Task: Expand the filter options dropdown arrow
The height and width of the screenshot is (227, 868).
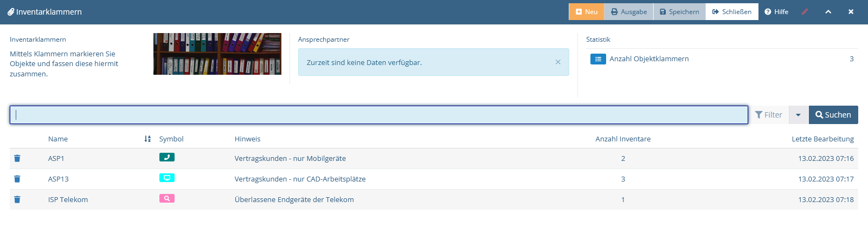Action: [x=798, y=115]
